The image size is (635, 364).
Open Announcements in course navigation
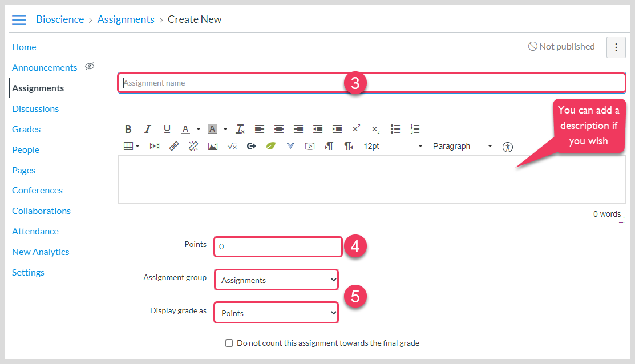[x=45, y=68]
